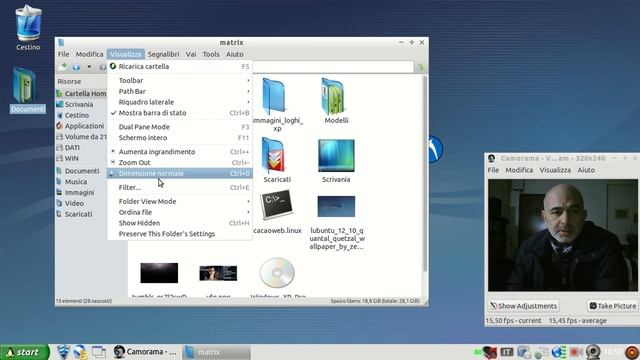Image resolution: width=640 pixels, height=360 pixels.
Task: Click Cartella Home icon in sidebar
Action: [60, 93]
